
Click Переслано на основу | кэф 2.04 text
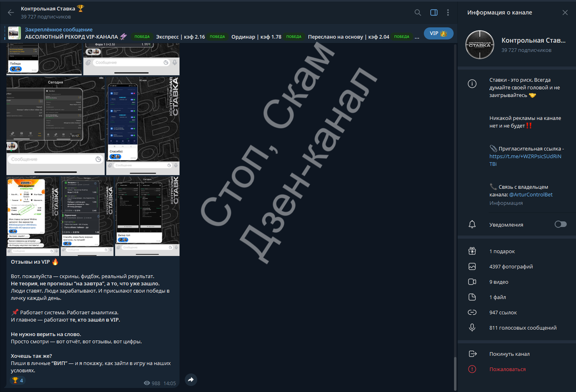click(348, 37)
